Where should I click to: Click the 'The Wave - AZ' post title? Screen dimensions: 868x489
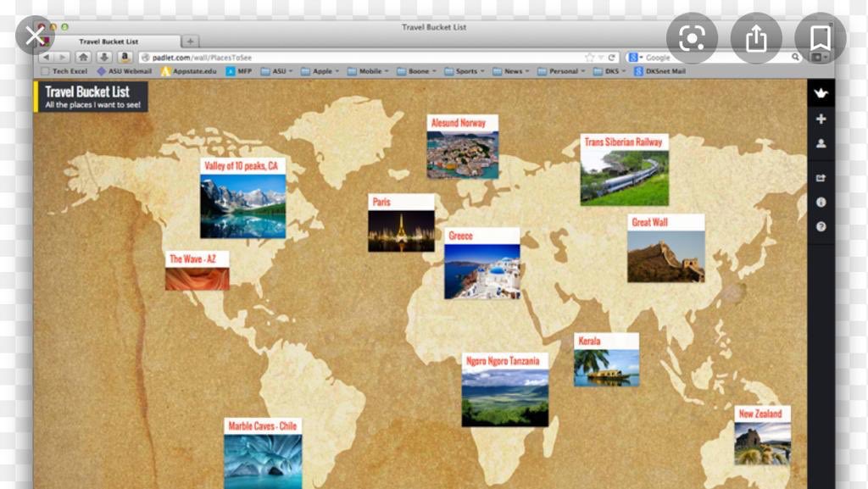pos(192,258)
